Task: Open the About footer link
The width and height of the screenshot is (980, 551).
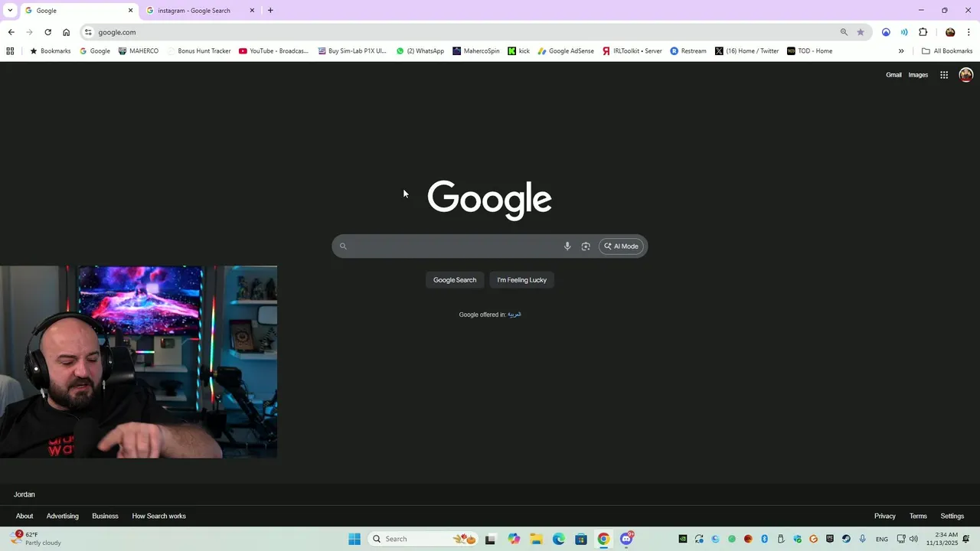Action: point(24,516)
